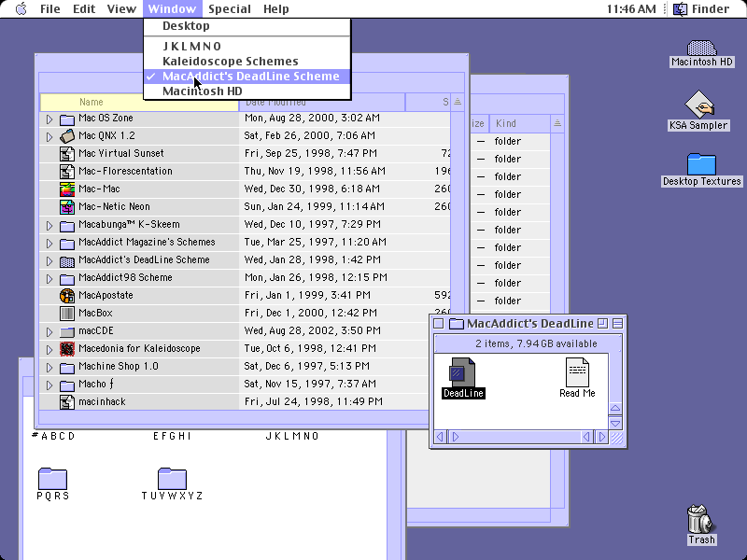Collapse MacAddict's DeadLine window with windowshade box
The height and width of the screenshot is (560, 747).
[x=617, y=324]
